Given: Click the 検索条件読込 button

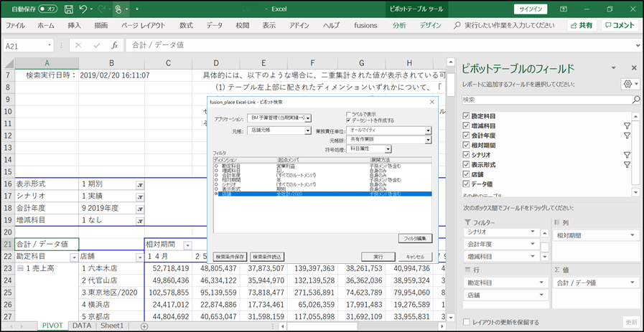Looking at the screenshot, I should point(267,257).
